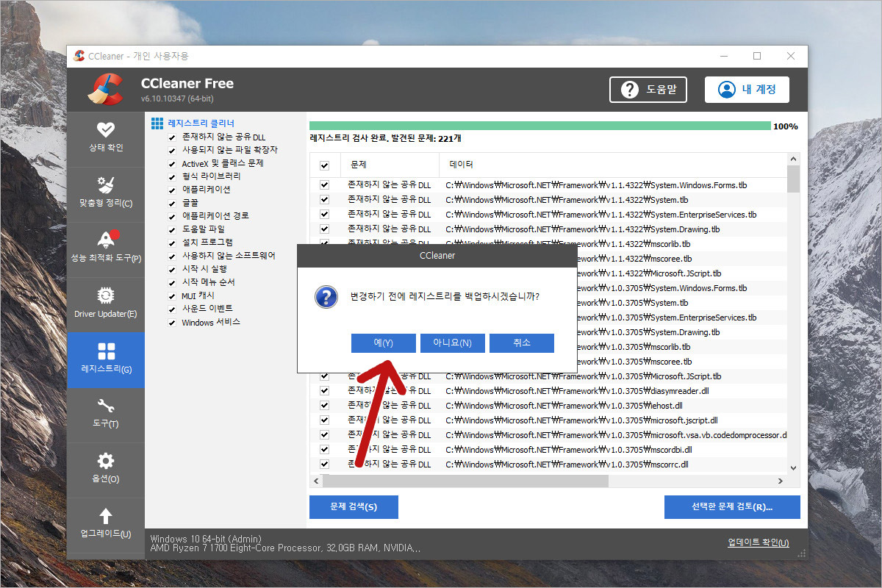Toggle 글꼴 fonts checkbox
The width and height of the screenshot is (882, 588).
(171, 203)
